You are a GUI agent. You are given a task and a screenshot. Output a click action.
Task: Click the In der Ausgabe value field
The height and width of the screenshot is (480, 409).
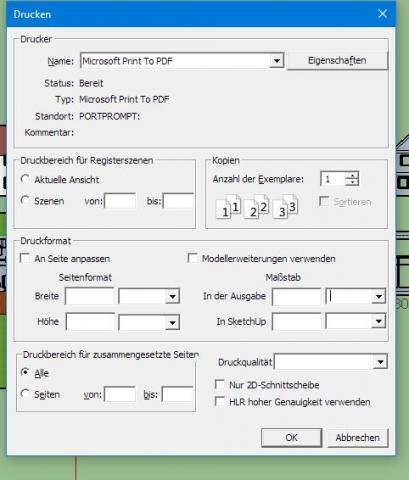coord(297,296)
